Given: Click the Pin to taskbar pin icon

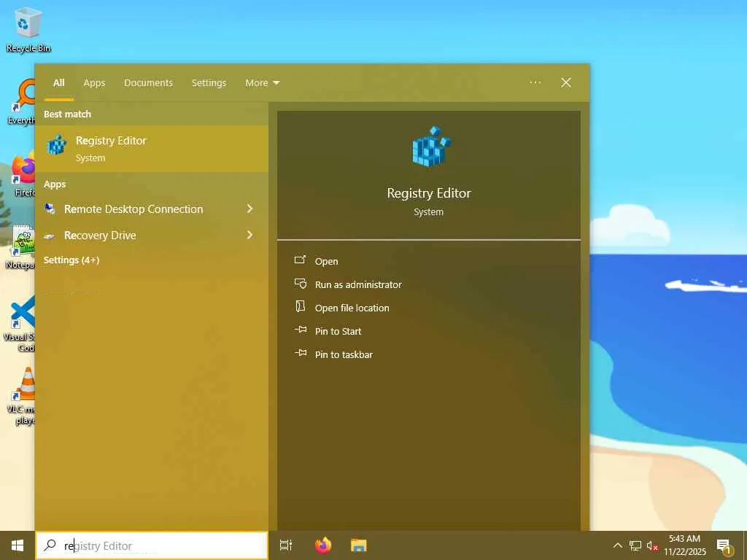Looking at the screenshot, I should pos(300,353).
